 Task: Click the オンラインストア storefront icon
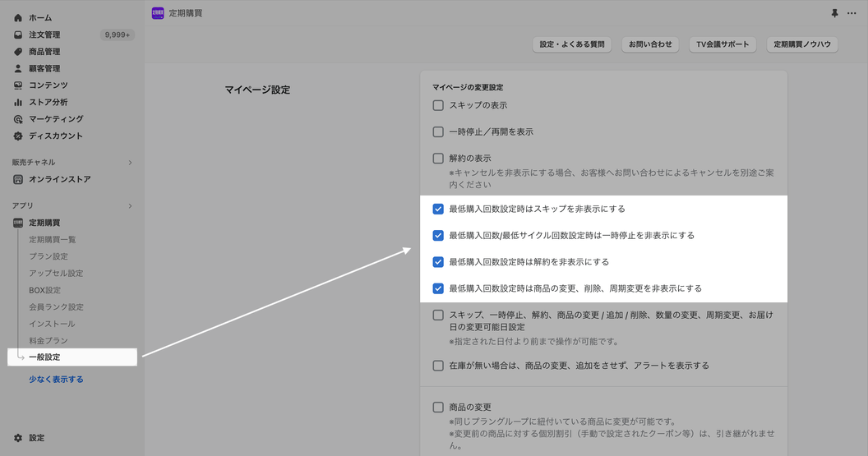point(18,179)
